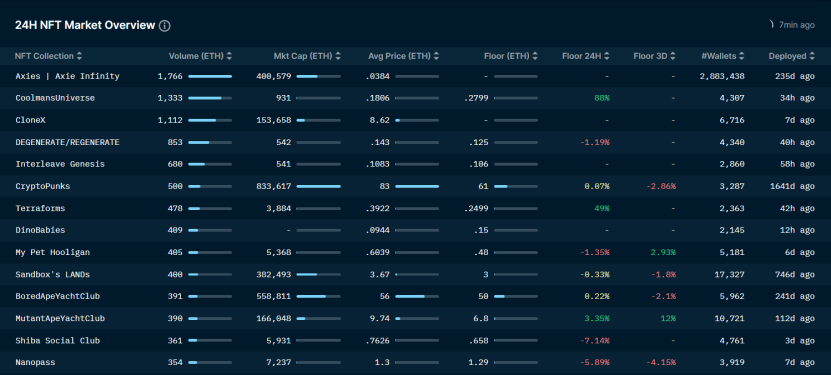Select the Nanopass table row
This screenshot has height=375, width=831.
tap(416, 362)
